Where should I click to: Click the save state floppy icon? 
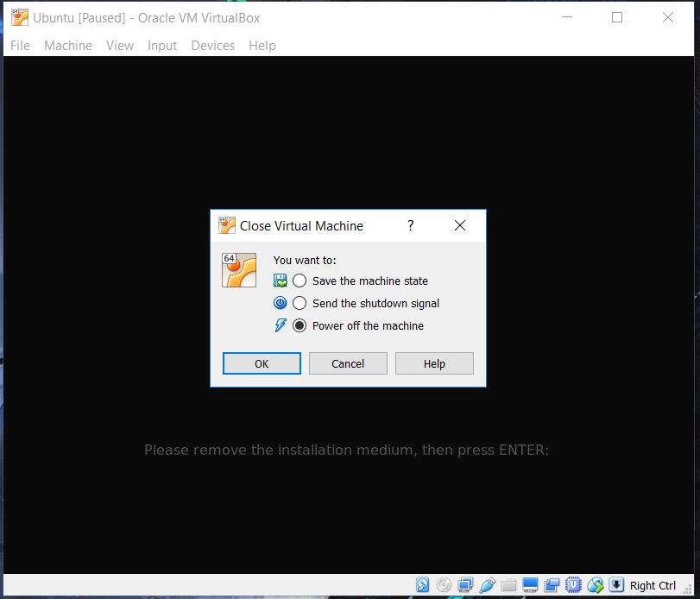(281, 281)
